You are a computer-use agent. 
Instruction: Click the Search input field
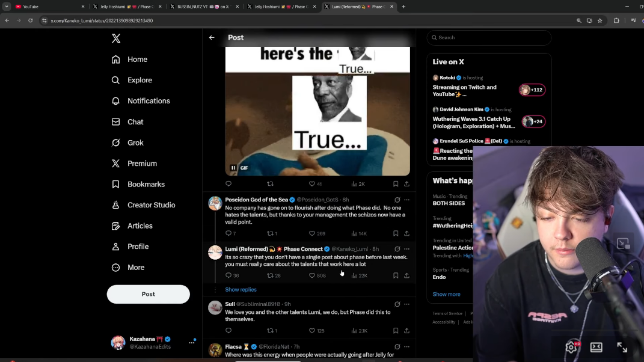[x=489, y=37]
